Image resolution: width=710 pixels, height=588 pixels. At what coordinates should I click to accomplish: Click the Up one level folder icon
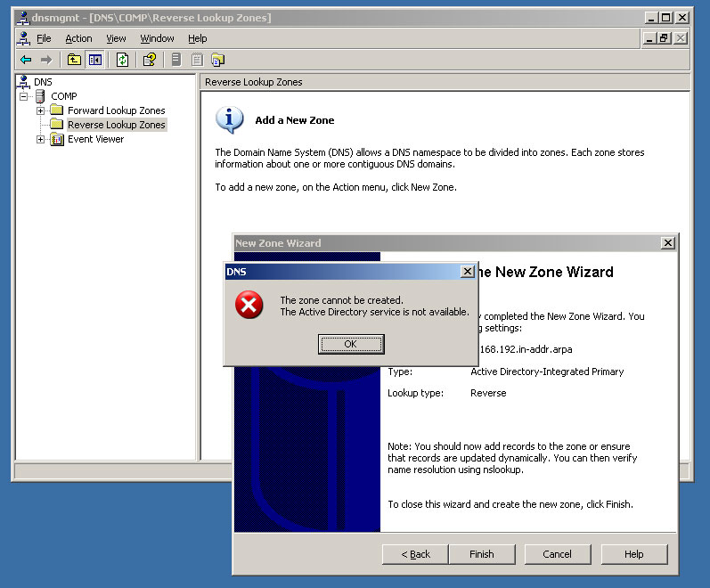(x=74, y=60)
